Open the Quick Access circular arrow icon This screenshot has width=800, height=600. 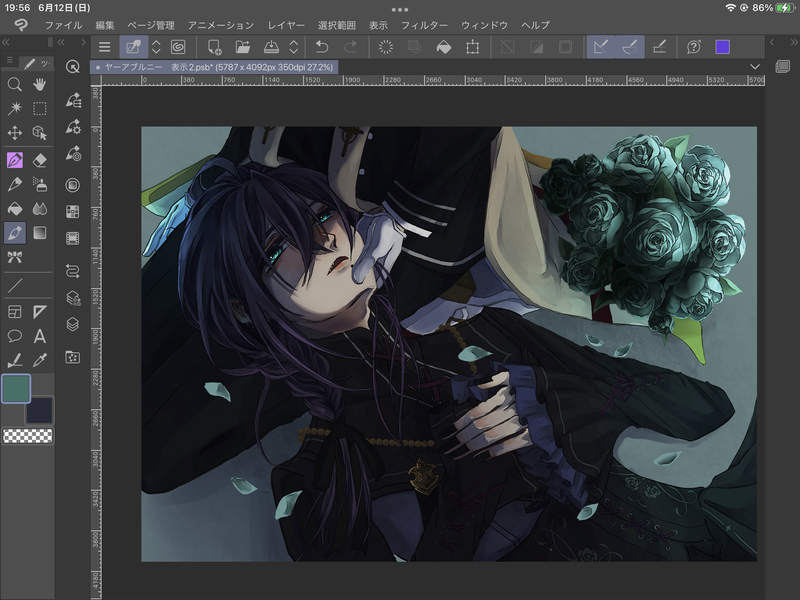tap(72, 66)
